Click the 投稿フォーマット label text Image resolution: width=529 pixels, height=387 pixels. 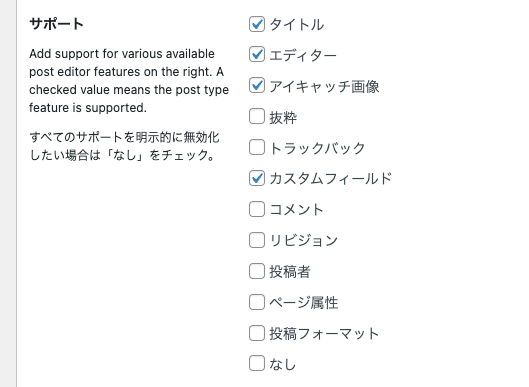click(x=324, y=333)
